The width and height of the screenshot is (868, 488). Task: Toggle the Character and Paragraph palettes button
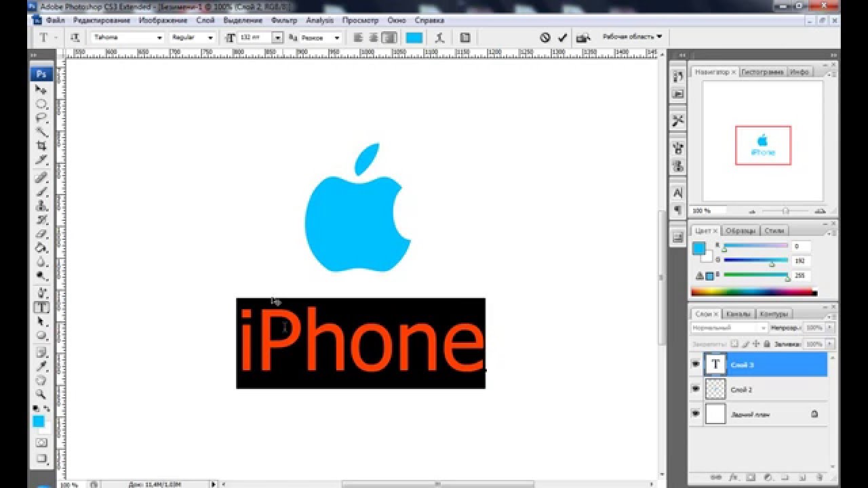(x=465, y=38)
